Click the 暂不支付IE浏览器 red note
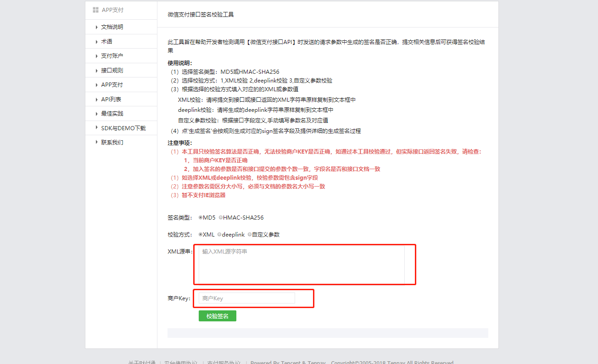 pyautogui.click(x=203, y=195)
